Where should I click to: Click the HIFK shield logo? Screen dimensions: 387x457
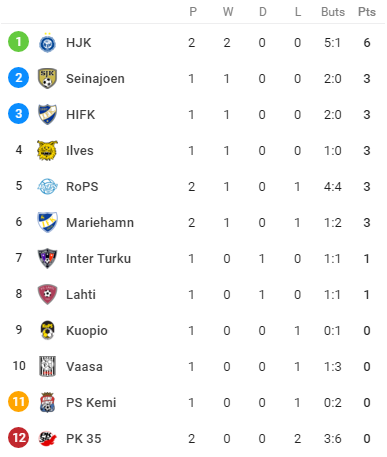pos(47,114)
